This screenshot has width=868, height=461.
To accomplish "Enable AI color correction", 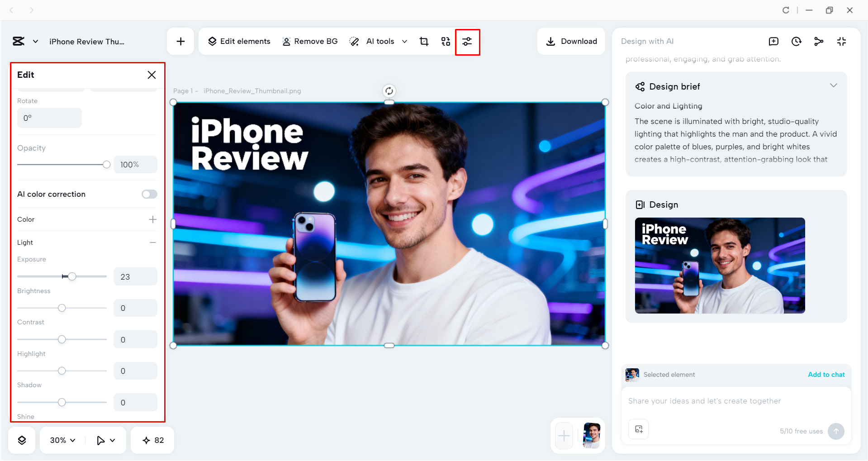I will [x=149, y=194].
